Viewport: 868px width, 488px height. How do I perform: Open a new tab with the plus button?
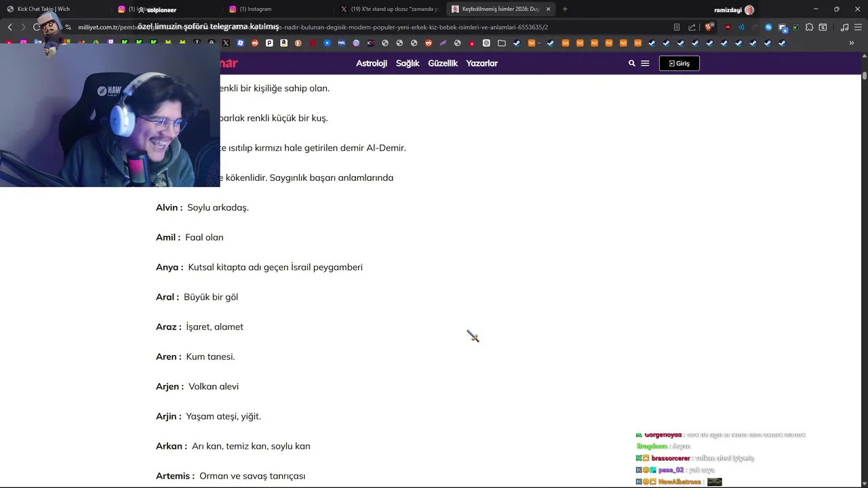click(565, 9)
